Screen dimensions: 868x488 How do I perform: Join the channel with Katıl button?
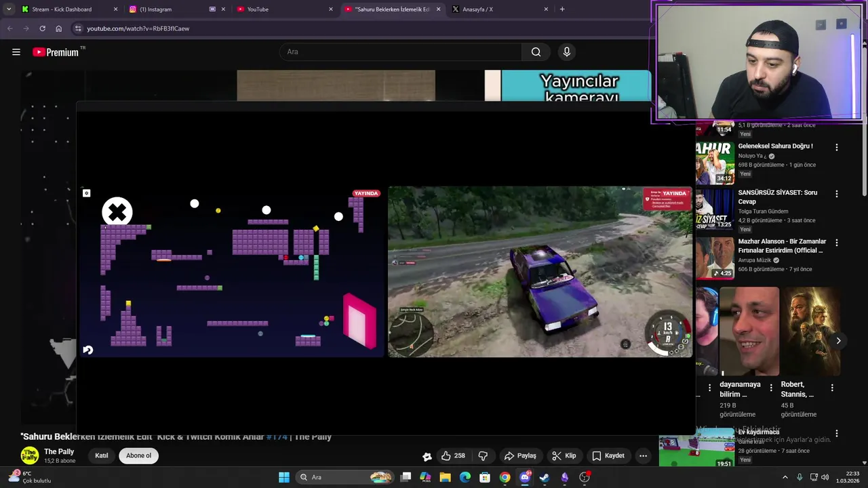[102, 455]
